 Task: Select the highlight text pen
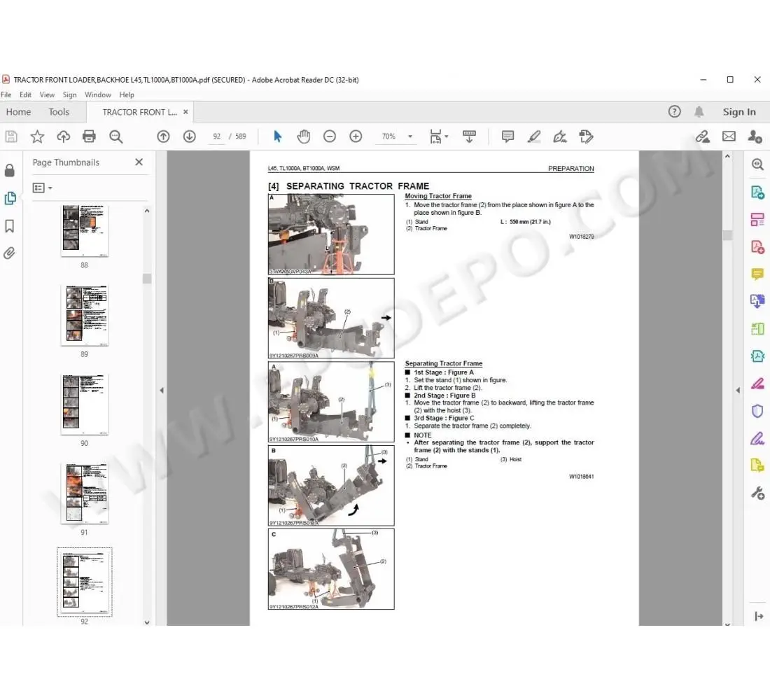click(534, 136)
